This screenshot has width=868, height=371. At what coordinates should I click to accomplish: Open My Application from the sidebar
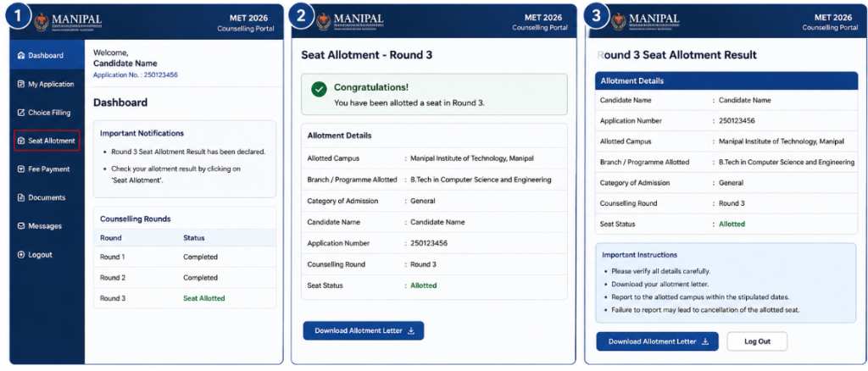(47, 84)
